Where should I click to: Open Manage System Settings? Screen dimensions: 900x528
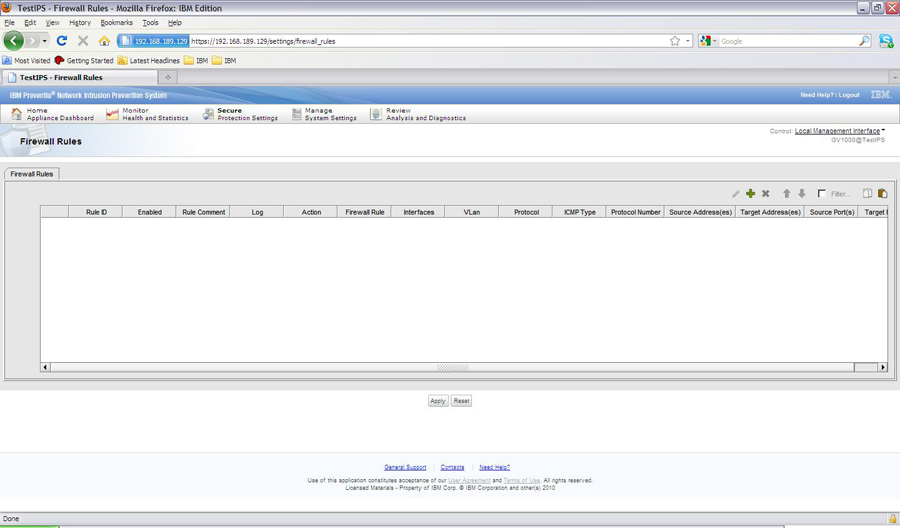[324, 114]
